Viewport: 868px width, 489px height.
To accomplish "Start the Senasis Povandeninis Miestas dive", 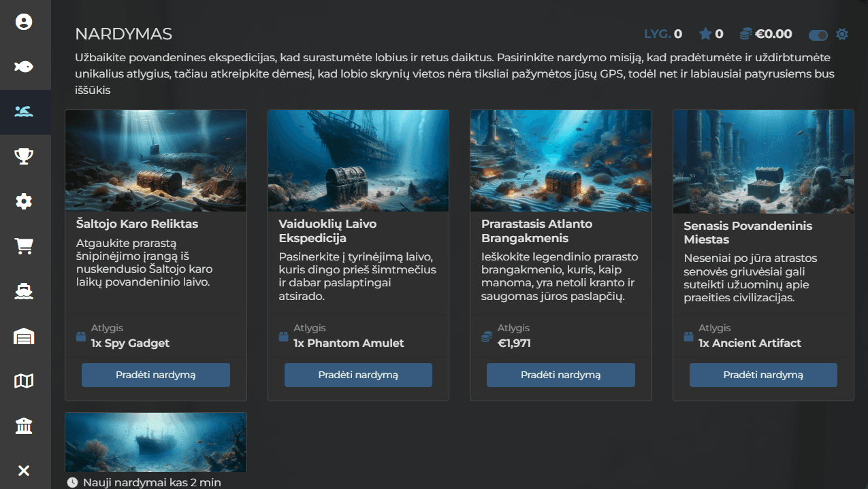I will 763,375.
